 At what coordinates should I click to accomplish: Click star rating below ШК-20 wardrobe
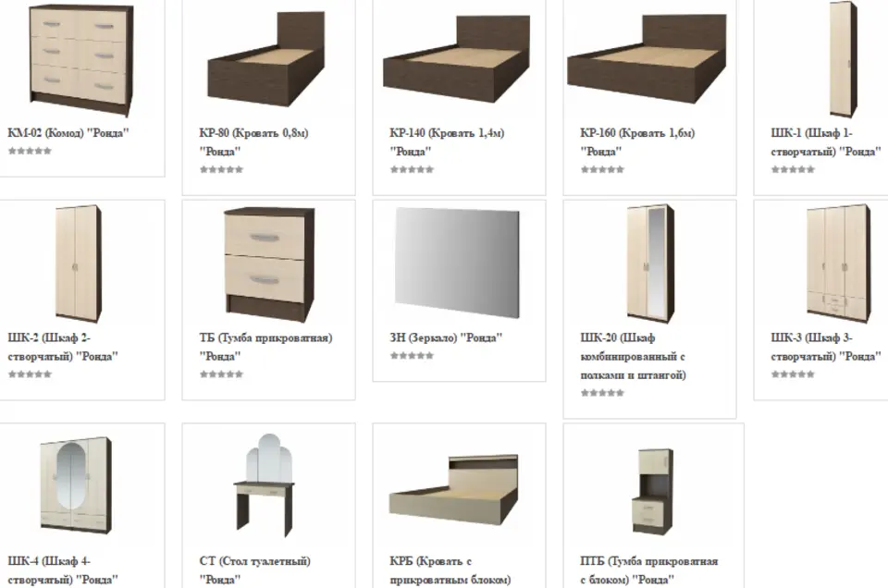[x=602, y=393]
